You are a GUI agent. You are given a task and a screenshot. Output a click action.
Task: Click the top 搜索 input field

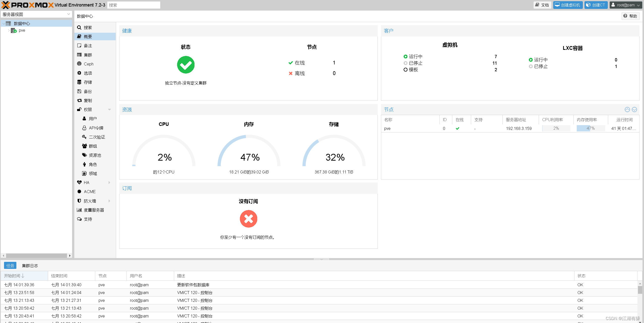(134, 5)
